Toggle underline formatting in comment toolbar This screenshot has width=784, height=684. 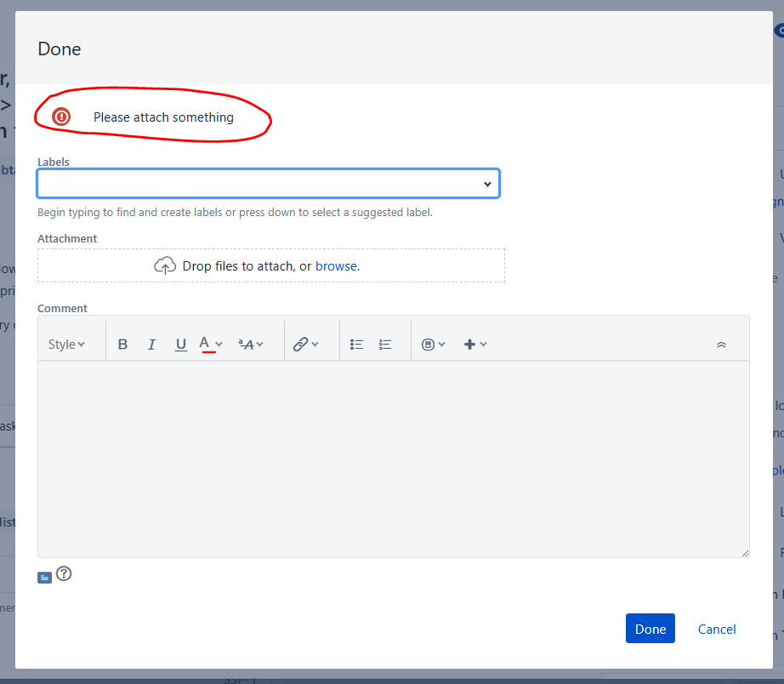coord(181,345)
